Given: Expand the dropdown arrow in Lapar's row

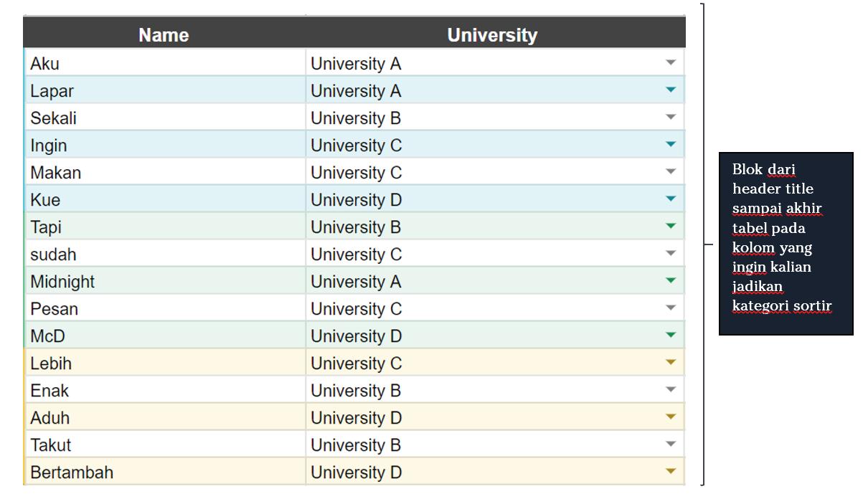Looking at the screenshot, I should (x=671, y=90).
